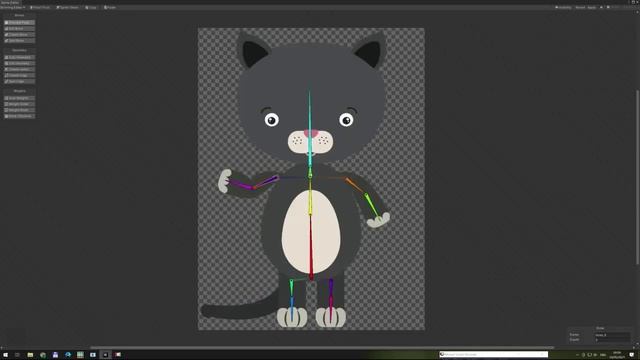Select the Create Bone tool

click(19, 35)
